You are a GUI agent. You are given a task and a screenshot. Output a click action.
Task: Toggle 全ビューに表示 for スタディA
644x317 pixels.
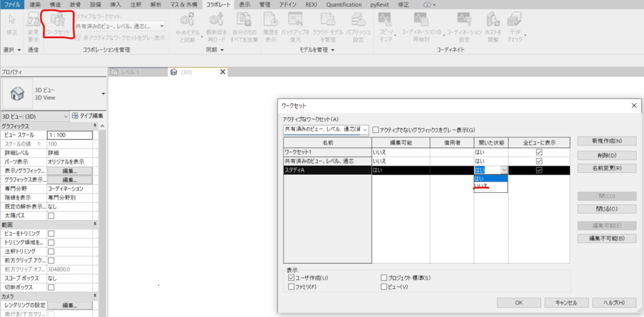(x=539, y=170)
